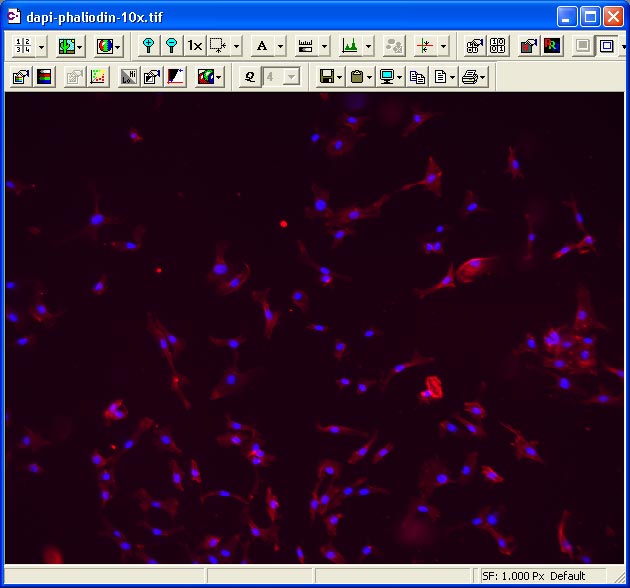Open the print menu dropdown
The height and width of the screenshot is (588, 630).
coord(484,77)
